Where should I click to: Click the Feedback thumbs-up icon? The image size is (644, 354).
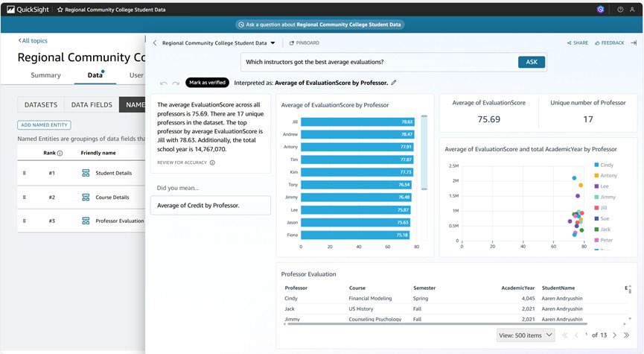pyautogui.click(x=598, y=42)
